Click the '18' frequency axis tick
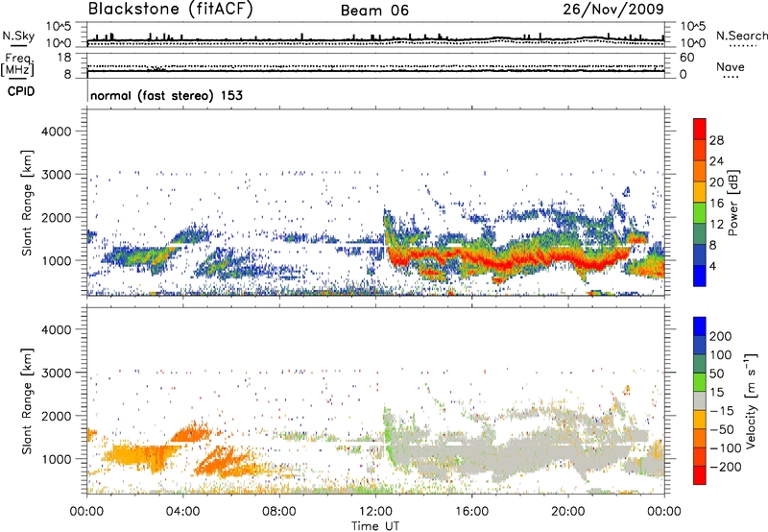Screen dimensions: 768x532 click(64, 58)
